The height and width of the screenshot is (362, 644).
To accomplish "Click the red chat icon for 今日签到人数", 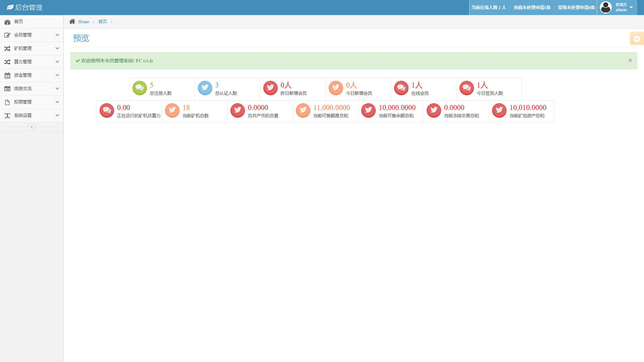I will tap(467, 88).
